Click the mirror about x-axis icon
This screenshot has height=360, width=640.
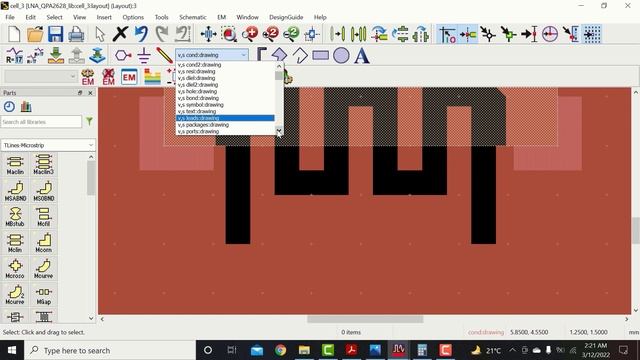tap(400, 34)
